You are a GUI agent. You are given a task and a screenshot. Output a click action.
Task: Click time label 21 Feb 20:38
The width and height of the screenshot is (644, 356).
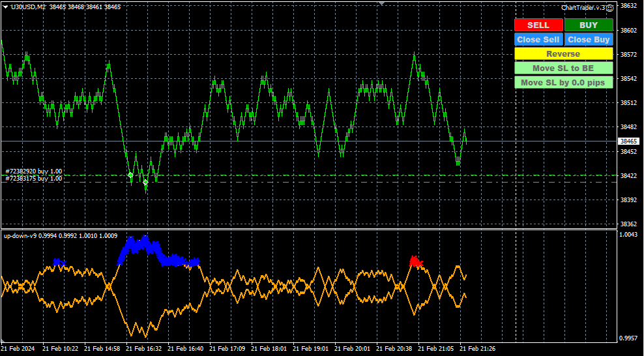click(x=394, y=349)
